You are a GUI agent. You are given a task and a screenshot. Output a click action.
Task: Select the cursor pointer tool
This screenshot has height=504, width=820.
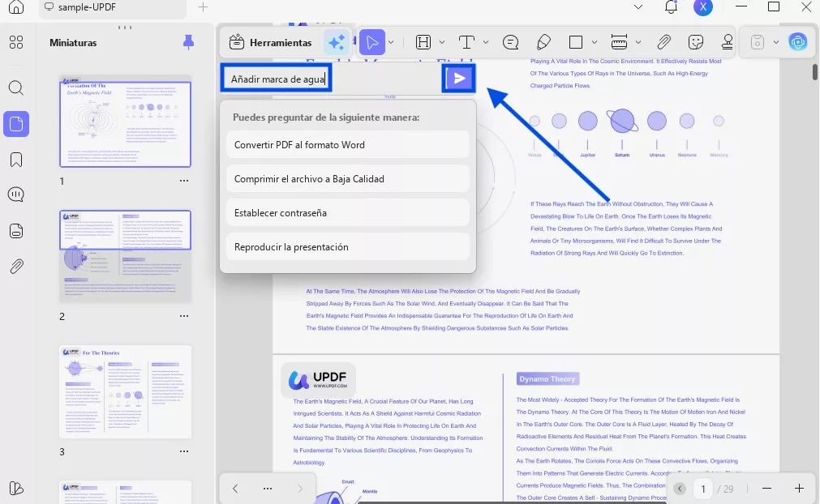[x=371, y=42]
